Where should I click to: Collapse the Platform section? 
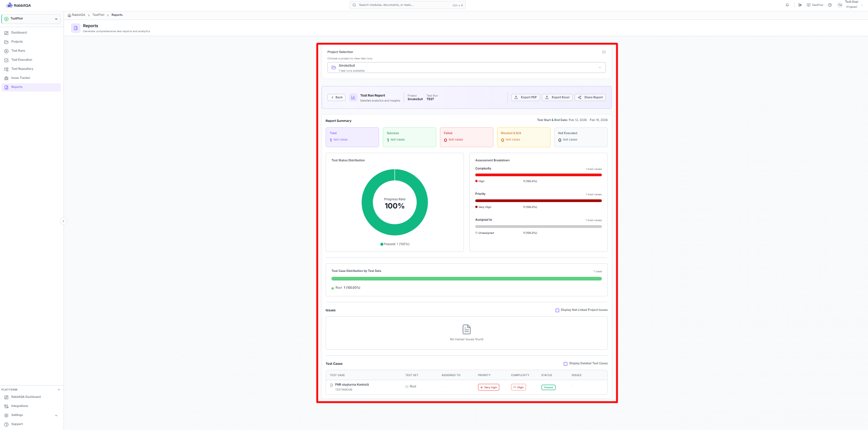59,390
